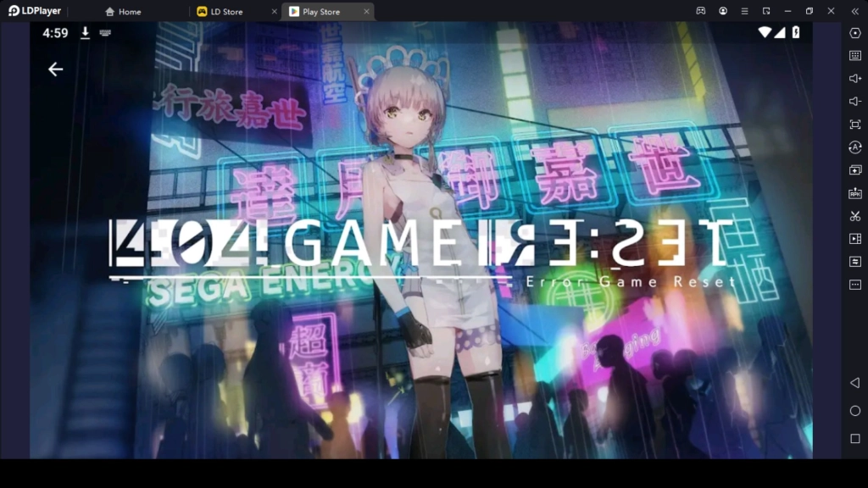
Task: Take a screenshot with scissors icon
Action: (854, 216)
